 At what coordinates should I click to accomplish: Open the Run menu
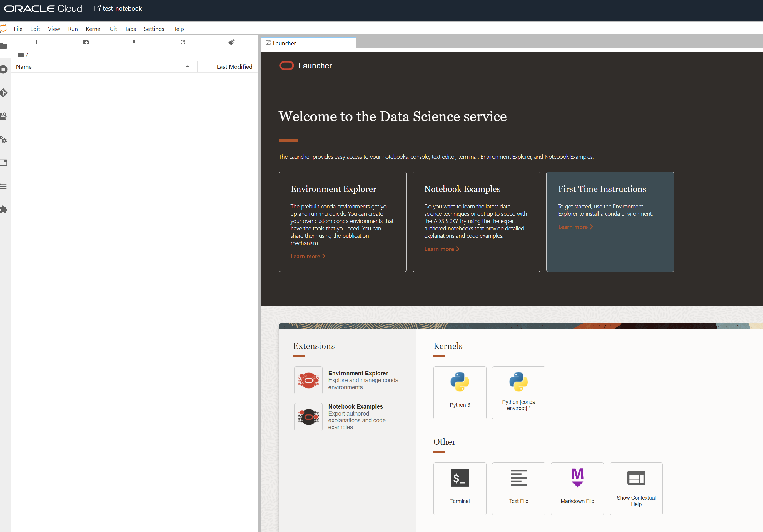tap(73, 29)
